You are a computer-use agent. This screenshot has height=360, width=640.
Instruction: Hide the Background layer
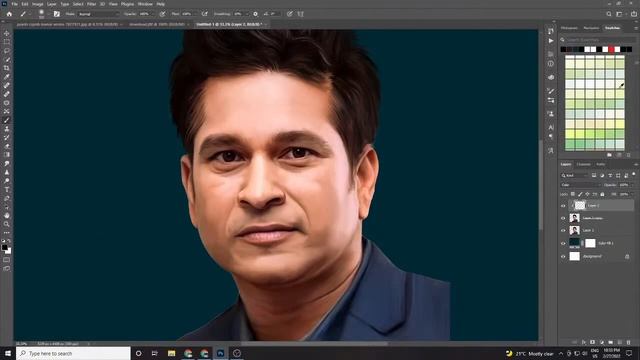(563, 256)
